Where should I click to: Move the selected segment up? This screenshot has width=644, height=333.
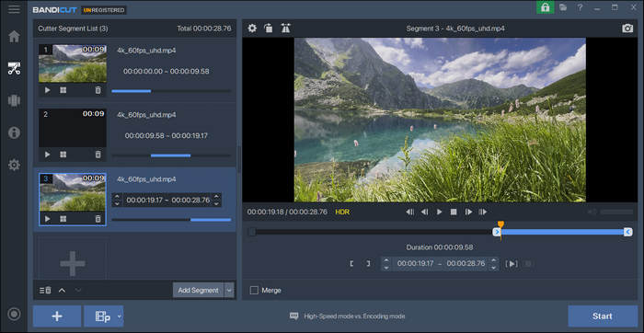[62, 291]
